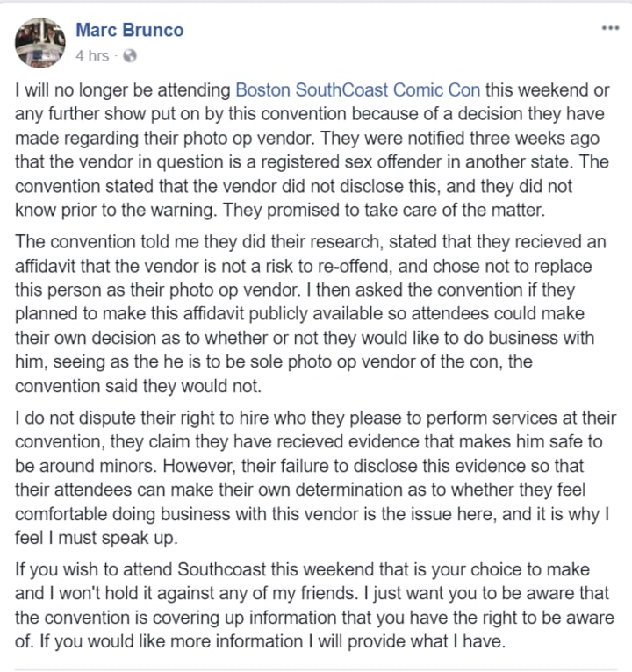Click the divider line below the post
This screenshot has height=672, width=632.
coord(316,670)
